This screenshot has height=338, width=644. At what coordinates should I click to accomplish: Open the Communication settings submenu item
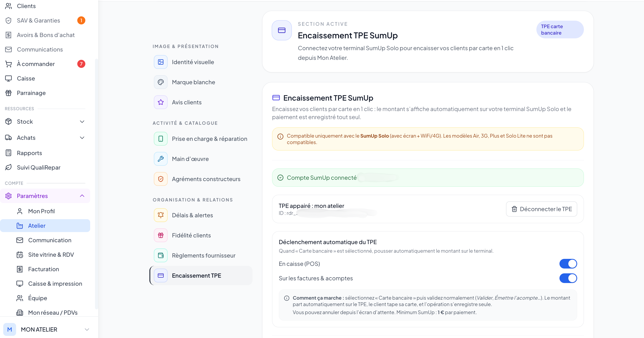tap(45, 240)
